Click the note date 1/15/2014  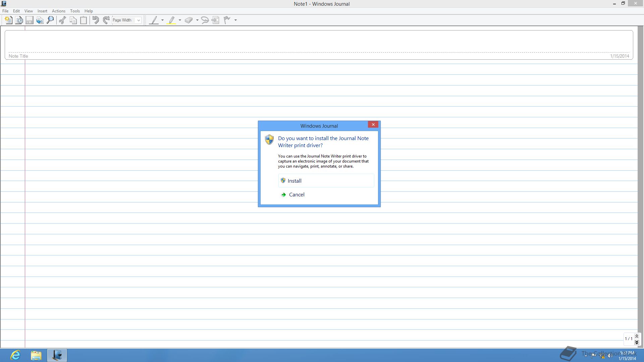620,56
